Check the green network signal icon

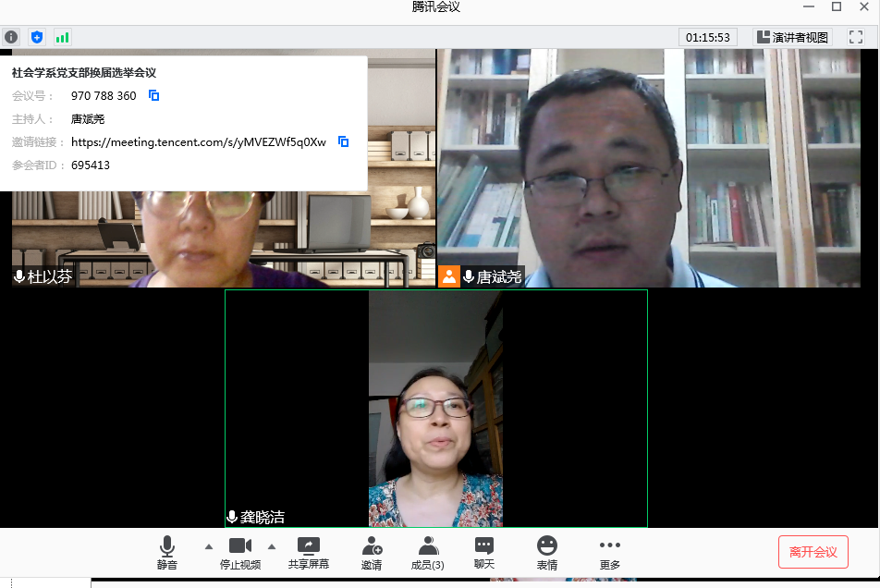[x=62, y=37]
